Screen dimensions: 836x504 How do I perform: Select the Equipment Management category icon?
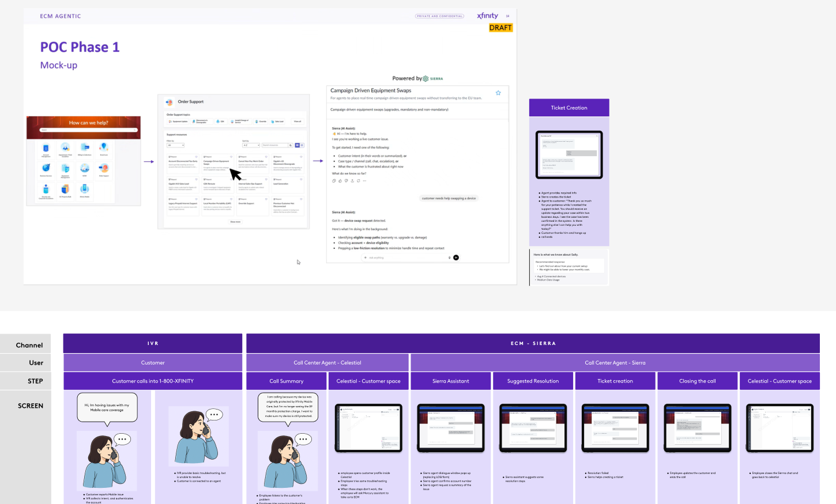click(65, 168)
